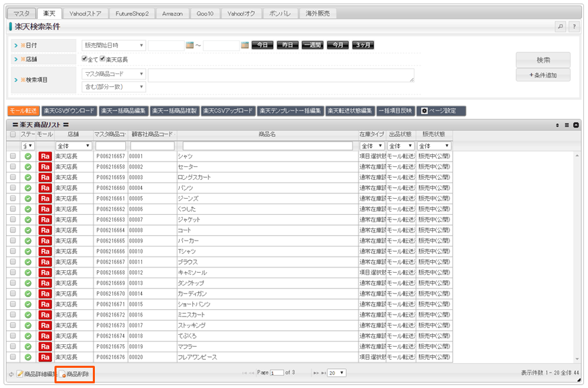Click the 商品名 column filter field
The image size is (588, 388).
[x=268, y=145]
